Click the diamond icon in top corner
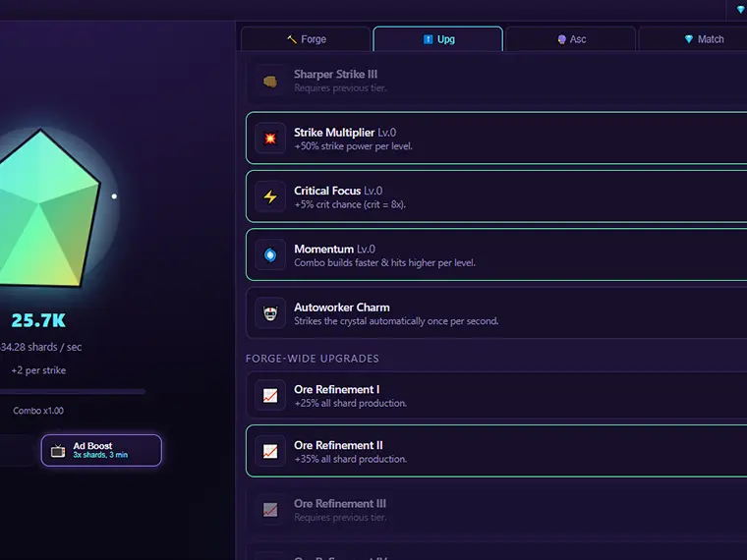This screenshot has width=747, height=560. pos(741,10)
